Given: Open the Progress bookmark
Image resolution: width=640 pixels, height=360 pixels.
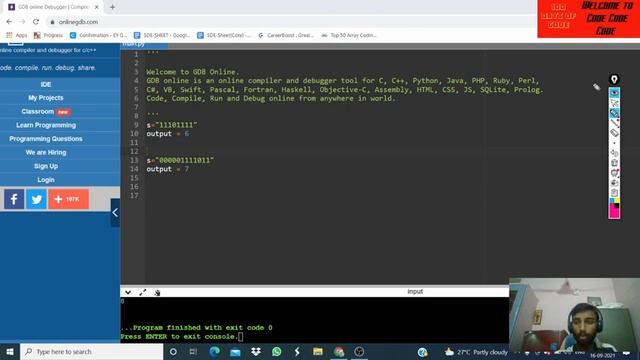Looking at the screenshot, I should pyautogui.click(x=48, y=36).
